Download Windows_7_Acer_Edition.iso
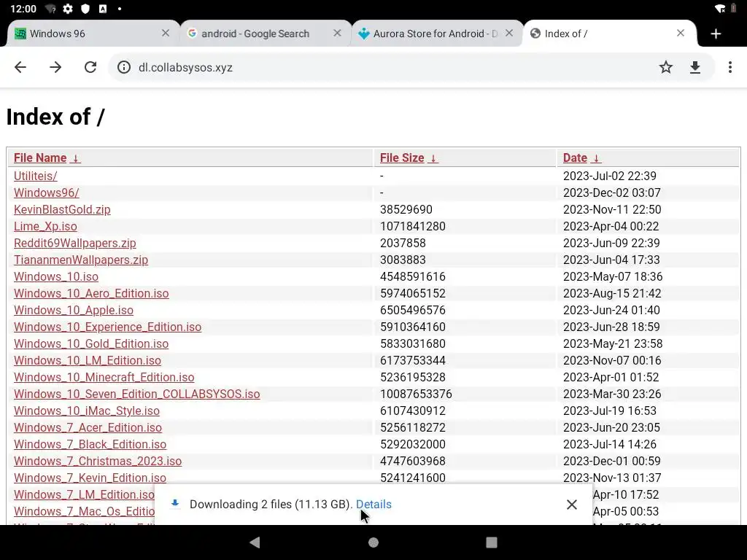 tap(88, 427)
